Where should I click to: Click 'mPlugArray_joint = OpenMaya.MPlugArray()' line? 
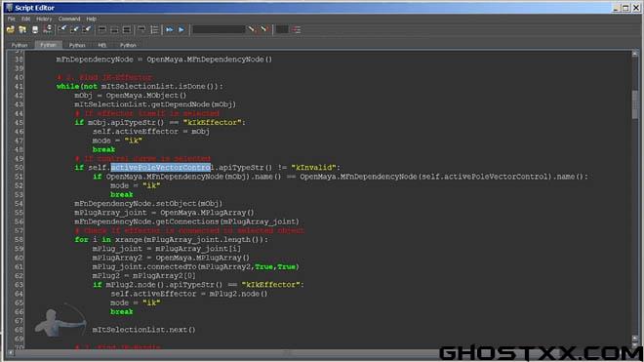(164, 213)
